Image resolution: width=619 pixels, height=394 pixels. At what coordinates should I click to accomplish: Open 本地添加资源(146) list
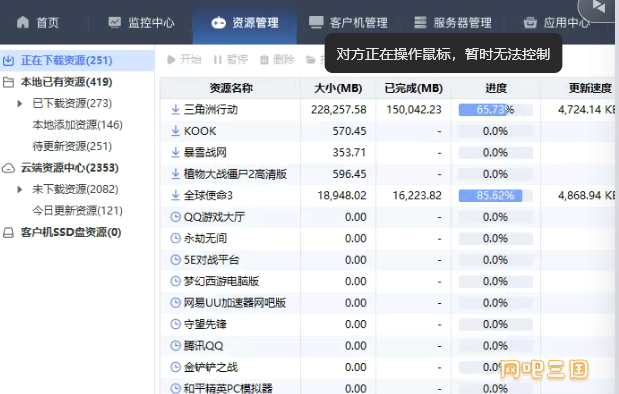pos(77,125)
